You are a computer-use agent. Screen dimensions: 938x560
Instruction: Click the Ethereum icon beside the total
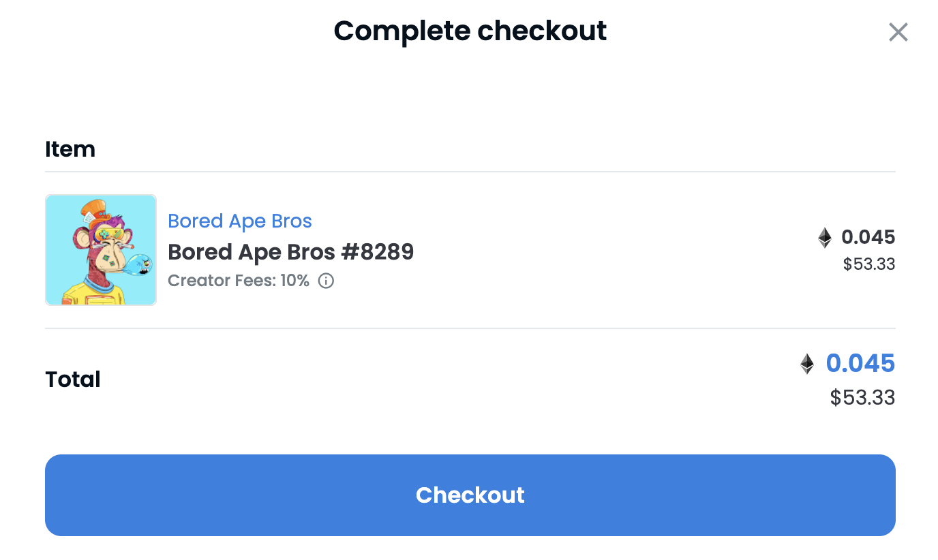click(x=807, y=364)
